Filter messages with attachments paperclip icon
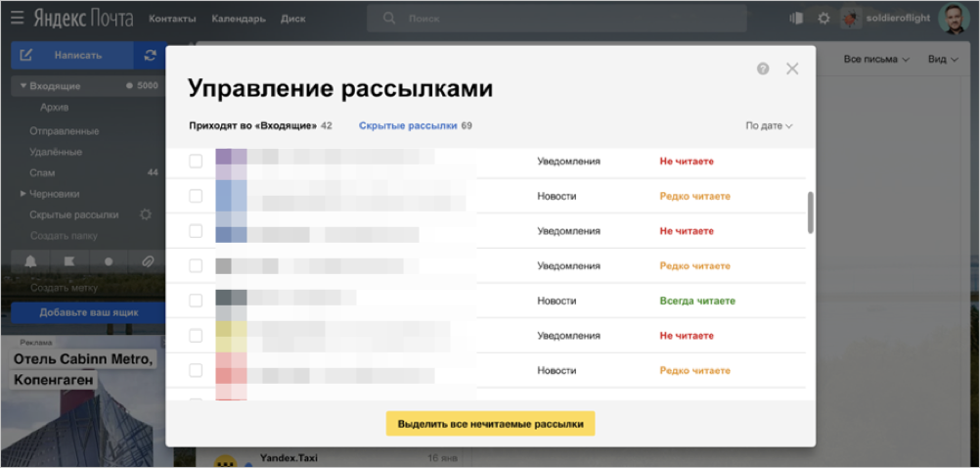Viewport: 980px width, 468px height. pyautogui.click(x=148, y=262)
